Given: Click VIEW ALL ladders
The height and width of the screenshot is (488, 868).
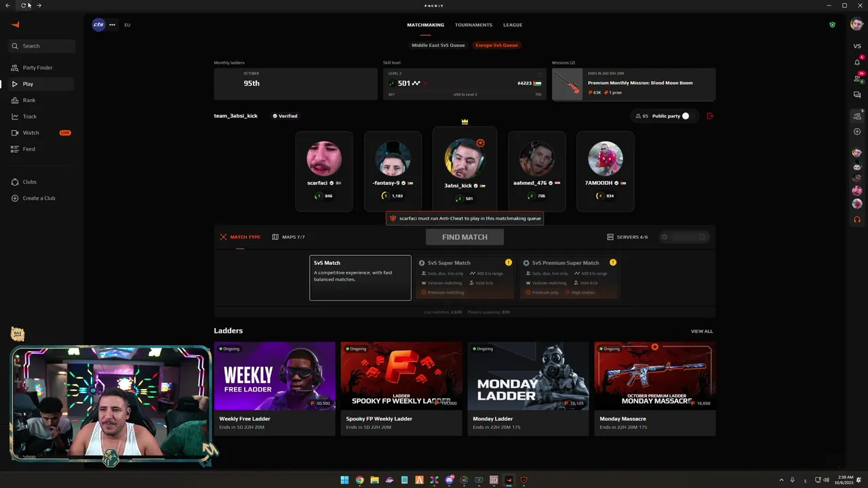Looking at the screenshot, I should tap(702, 331).
